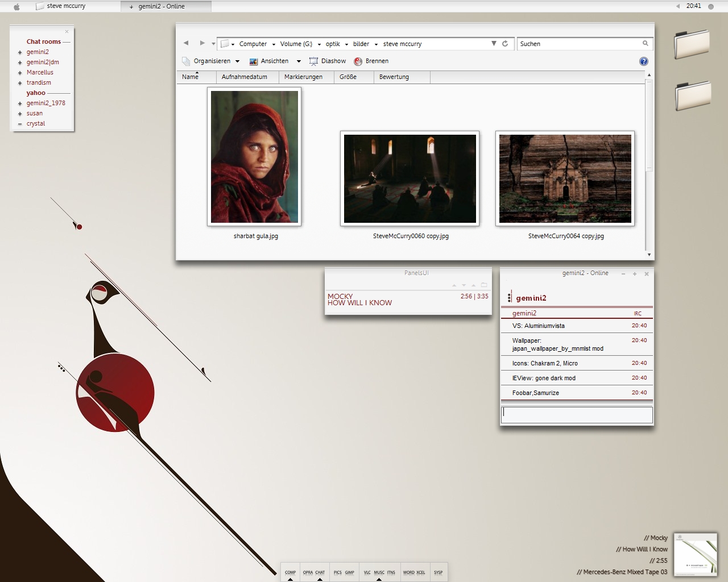Screen dimensions: 728x582
Task: Launch COMP from the bottom dock
Action: tap(290, 572)
